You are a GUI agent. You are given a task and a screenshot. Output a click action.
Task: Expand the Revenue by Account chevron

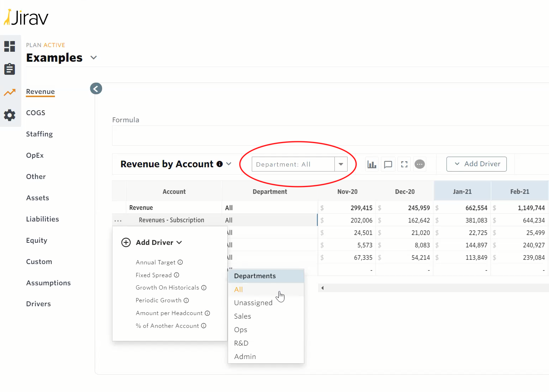[x=229, y=164]
